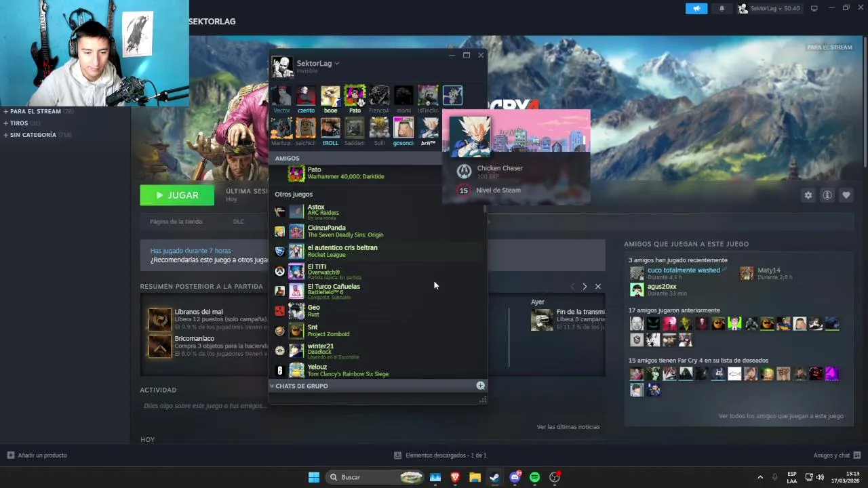
Task: Click the friends list scrollbar
Action: click(485, 209)
